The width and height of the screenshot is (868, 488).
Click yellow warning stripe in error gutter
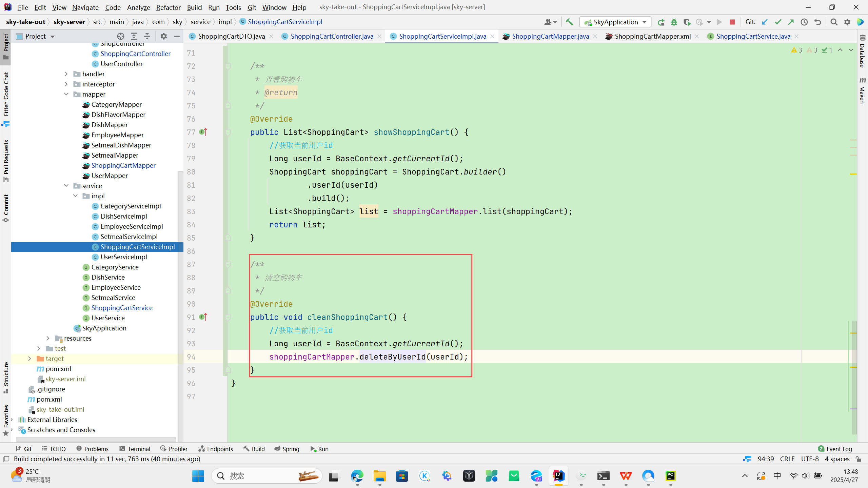pos(853,174)
